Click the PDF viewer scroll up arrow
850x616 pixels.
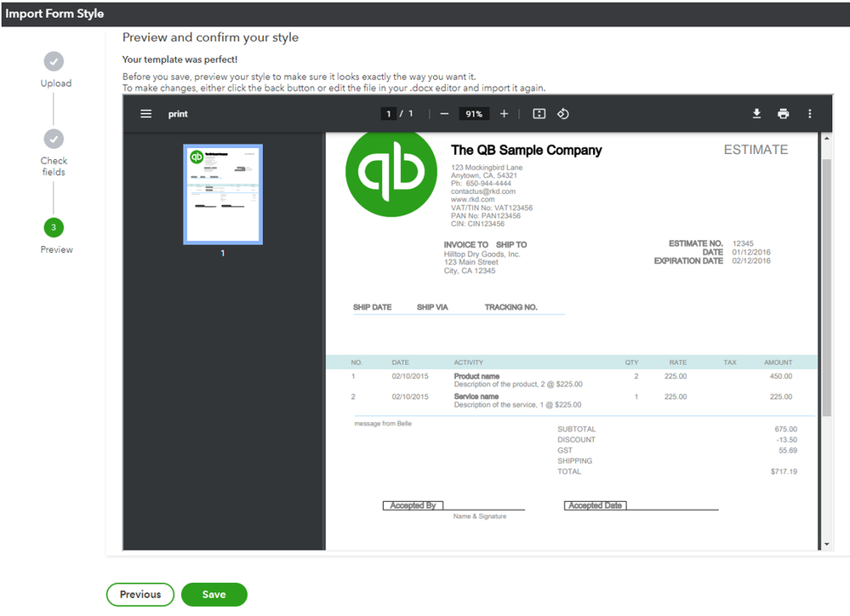[x=827, y=139]
